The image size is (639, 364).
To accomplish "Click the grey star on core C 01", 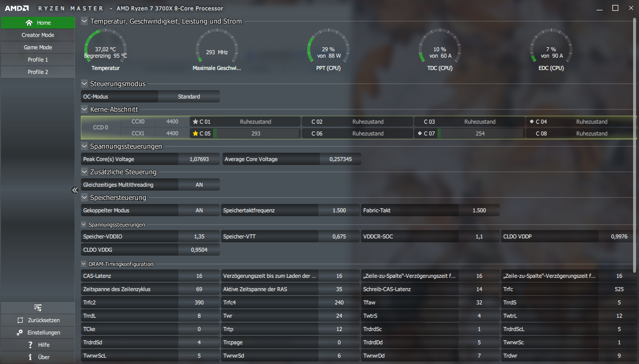I will coord(195,122).
